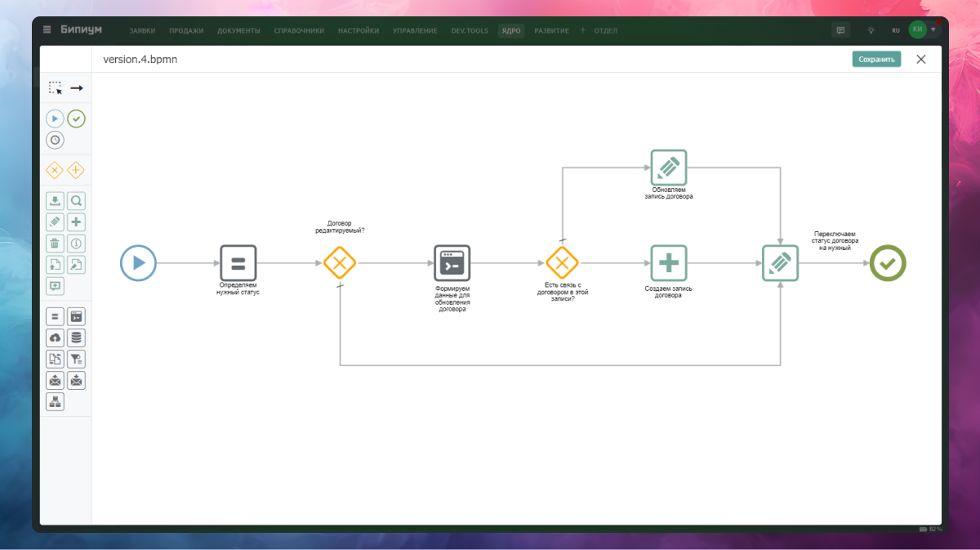Pick the comment task in palette
The image size is (980, 550).
55,286
